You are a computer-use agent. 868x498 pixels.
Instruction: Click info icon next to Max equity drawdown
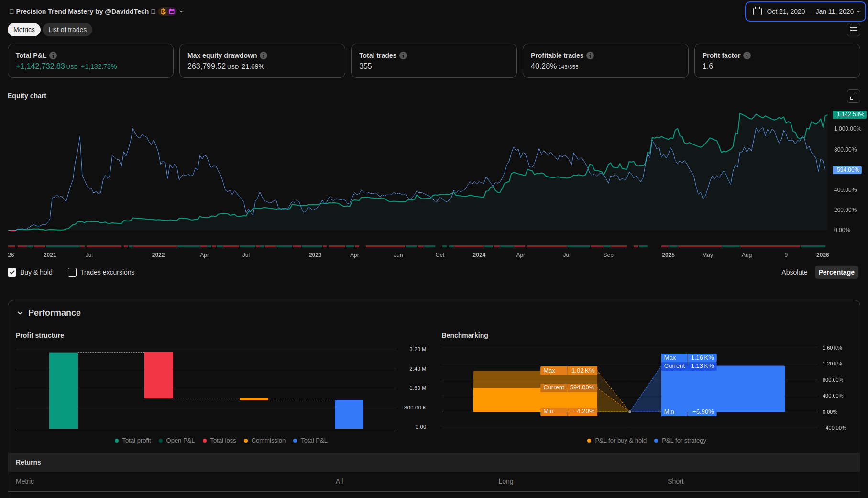click(x=264, y=55)
